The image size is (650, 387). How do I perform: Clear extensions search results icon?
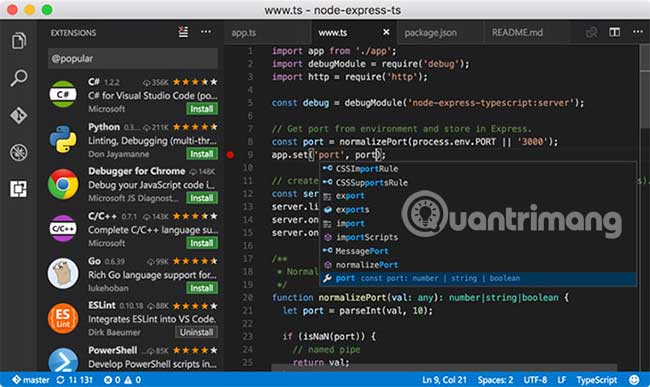[x=183, y=32]
